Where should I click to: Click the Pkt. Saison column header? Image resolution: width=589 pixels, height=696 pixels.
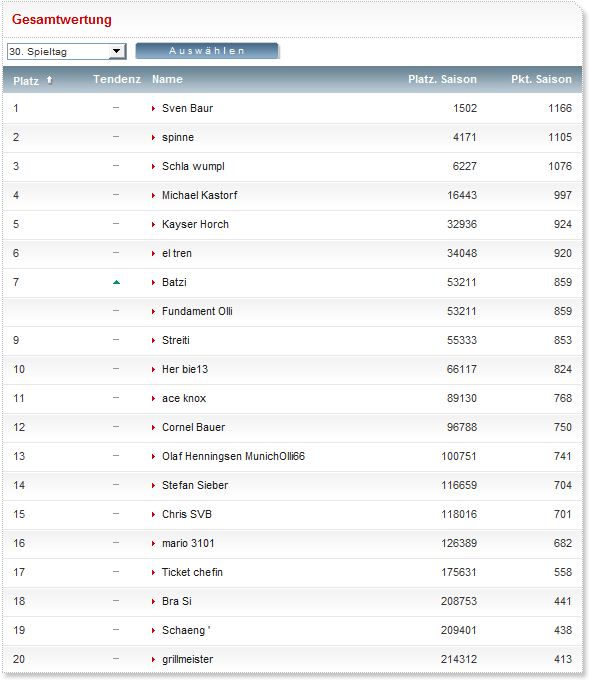click(542, 79)
